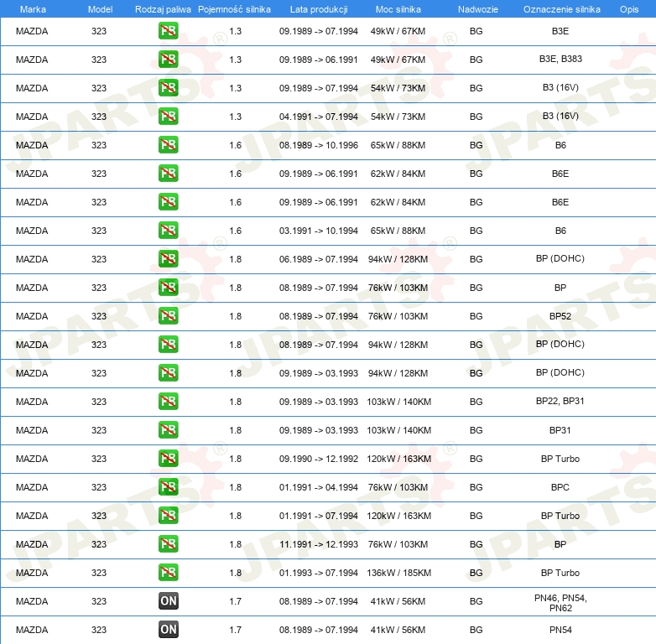Click the ON diesel icon in the PN54-only row

coord(168,630)
